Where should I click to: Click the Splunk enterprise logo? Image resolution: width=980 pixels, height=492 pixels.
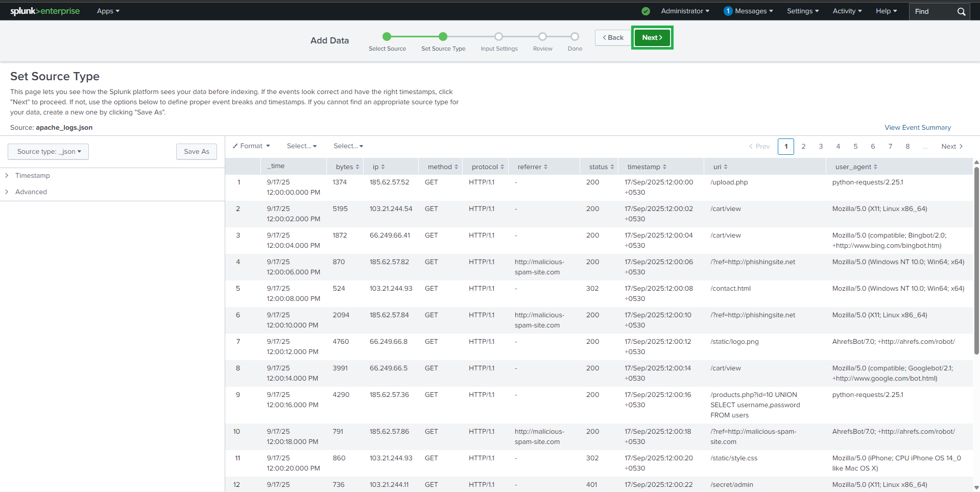(45, 11)
